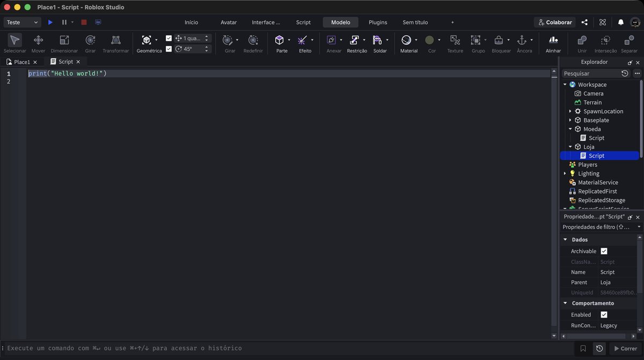Open the Avatar ribbon tab
Image resolution: width=644 pixels, height=360 pixels.
[229, 22]
